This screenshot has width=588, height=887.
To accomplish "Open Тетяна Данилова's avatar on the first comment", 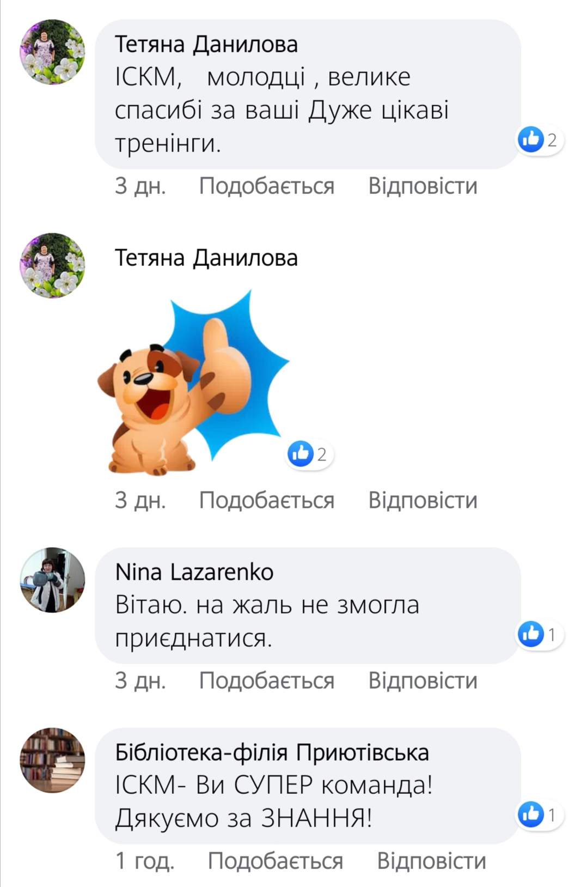I will [53, 52].
